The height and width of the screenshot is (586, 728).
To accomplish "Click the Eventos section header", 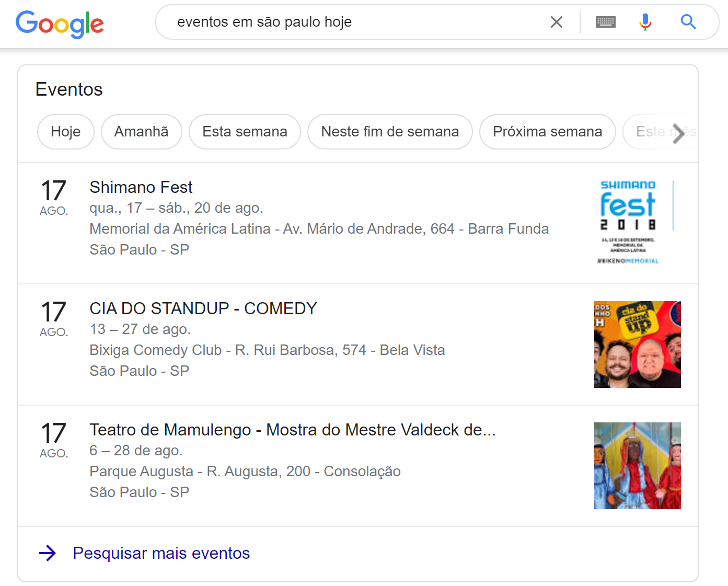I will coord(68,89).
